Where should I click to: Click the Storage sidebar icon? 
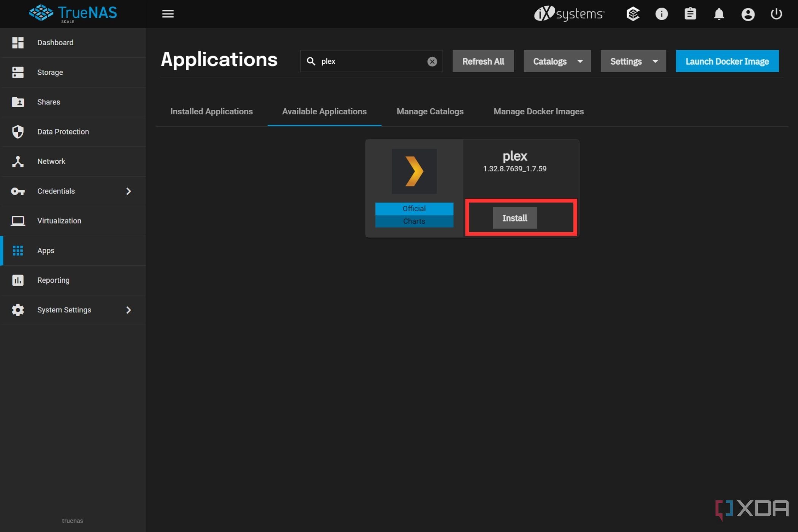tap(17, 72)
